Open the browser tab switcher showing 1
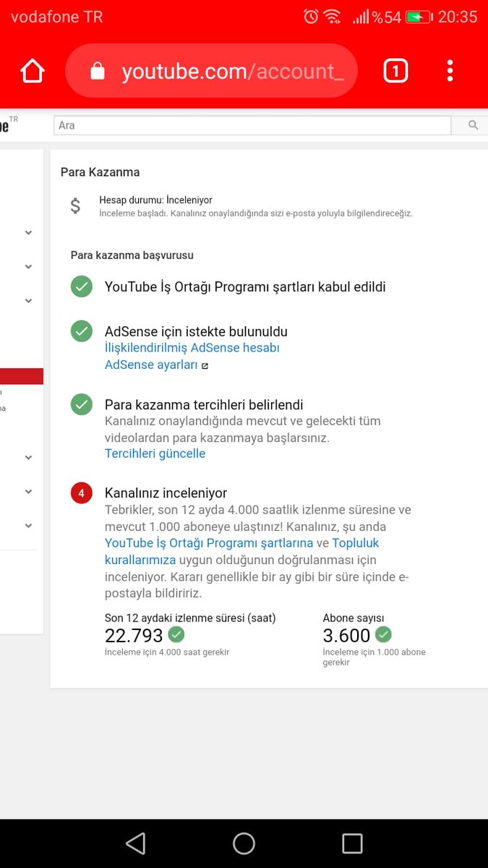This screenshot has width=488, height=868. tap(395, 71)
